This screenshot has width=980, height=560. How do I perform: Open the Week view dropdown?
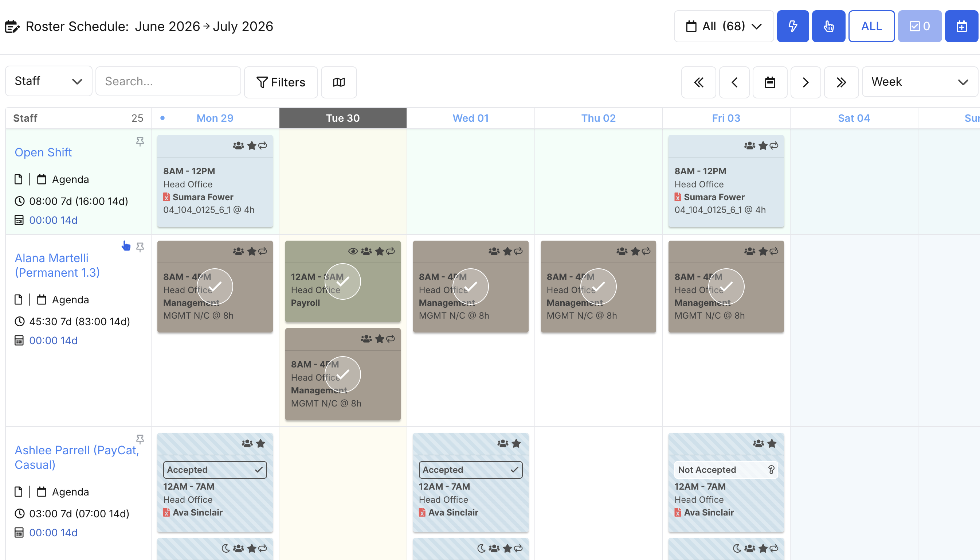tap(920, 82)
